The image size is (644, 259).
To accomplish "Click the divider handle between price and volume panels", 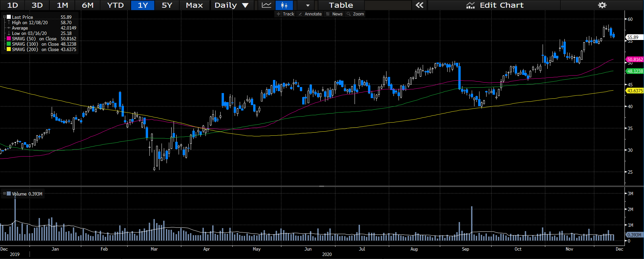I will coord(321,186).
